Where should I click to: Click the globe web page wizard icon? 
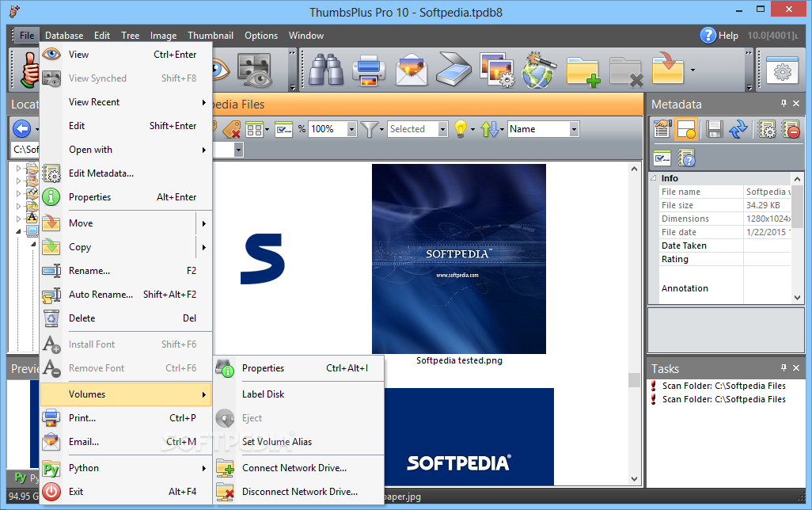pos(539,70)
